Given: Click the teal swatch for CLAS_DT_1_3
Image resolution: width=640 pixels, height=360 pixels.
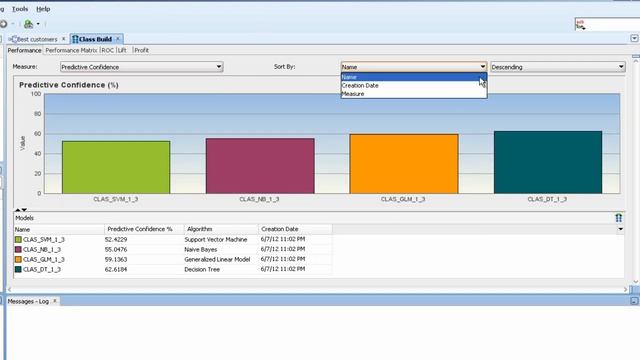Looking at the screenshot, I should (18, 269).
